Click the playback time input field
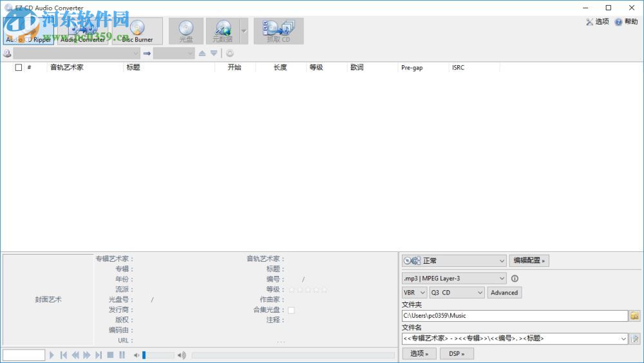Viewport: 644px width, 363px height. click(24, 355)
